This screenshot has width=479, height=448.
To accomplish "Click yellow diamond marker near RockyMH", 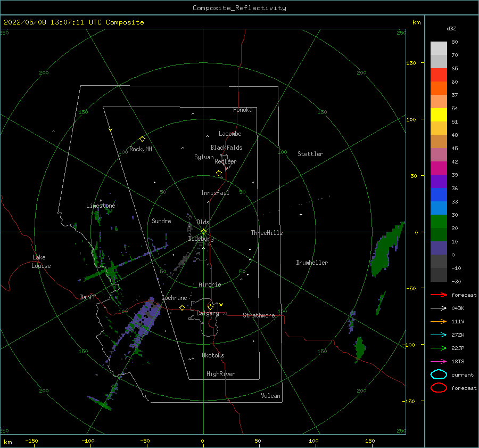I will point(142,139).
